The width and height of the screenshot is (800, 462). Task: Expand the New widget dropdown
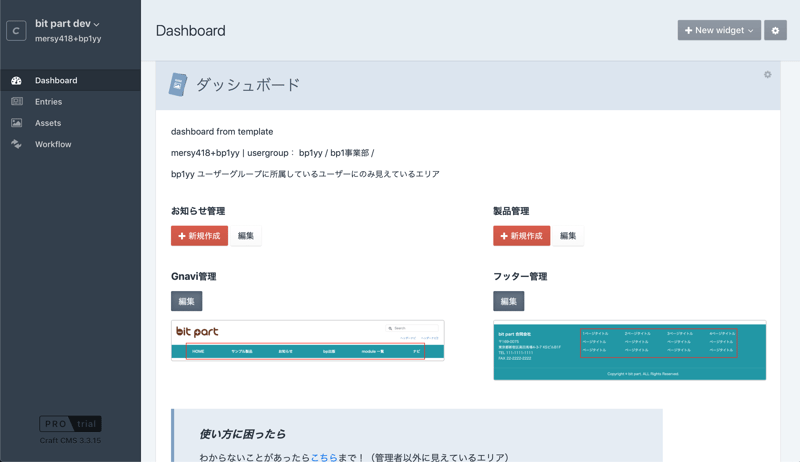pyautogui.click(x=718, y=31)
